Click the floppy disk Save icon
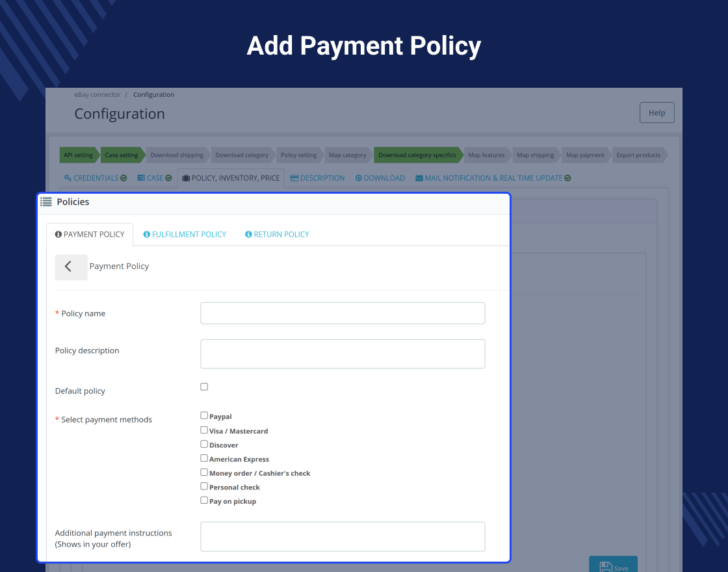Screen dimensions: 728x572 pyautogui.click(x=606, y=567)
